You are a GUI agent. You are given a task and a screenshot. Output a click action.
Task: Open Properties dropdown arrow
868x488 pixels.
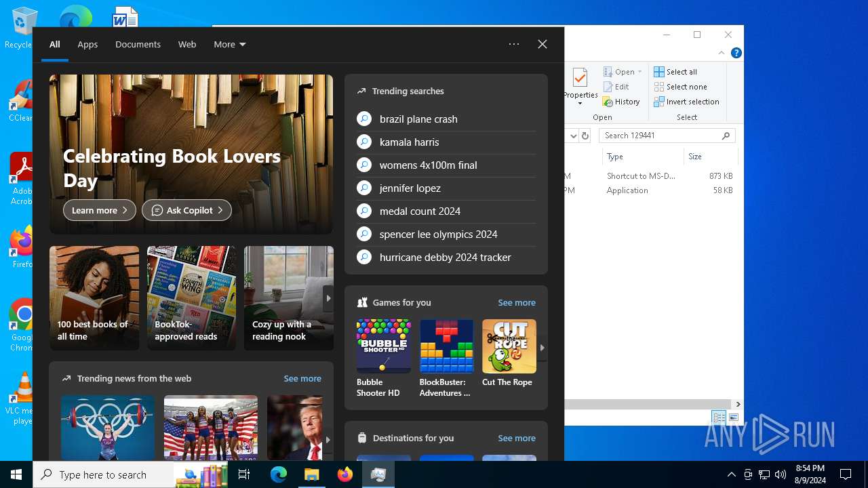point(580,104)
